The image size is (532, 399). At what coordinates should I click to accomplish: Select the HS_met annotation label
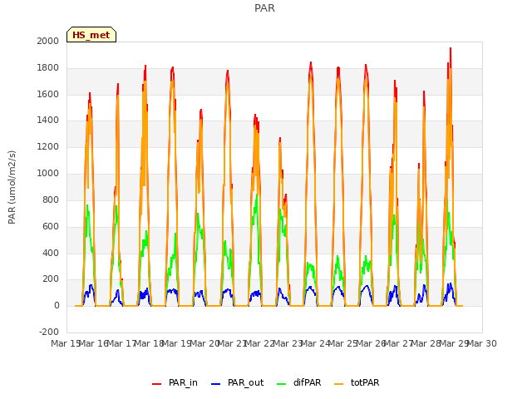pyautogui.click(x=91, y=35)
